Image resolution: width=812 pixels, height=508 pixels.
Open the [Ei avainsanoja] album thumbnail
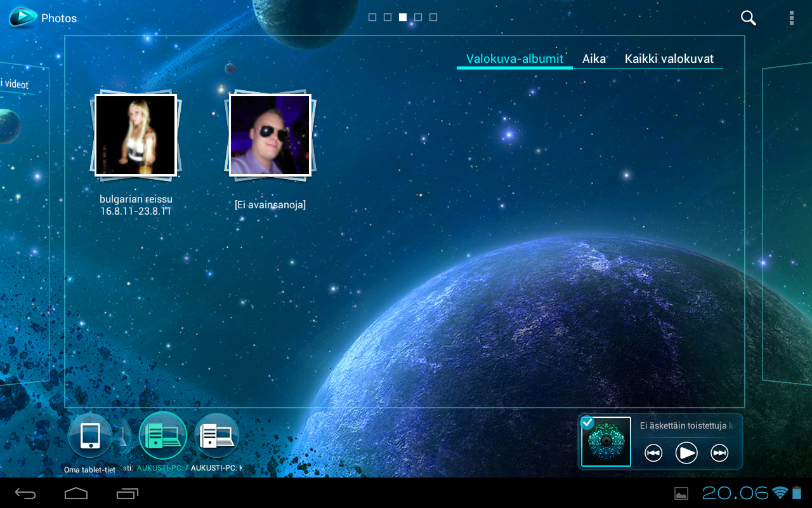click(x=270, y=135)
